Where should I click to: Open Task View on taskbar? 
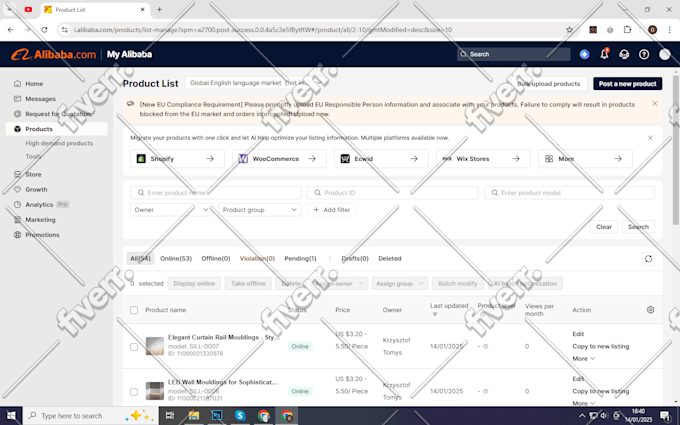170,416
